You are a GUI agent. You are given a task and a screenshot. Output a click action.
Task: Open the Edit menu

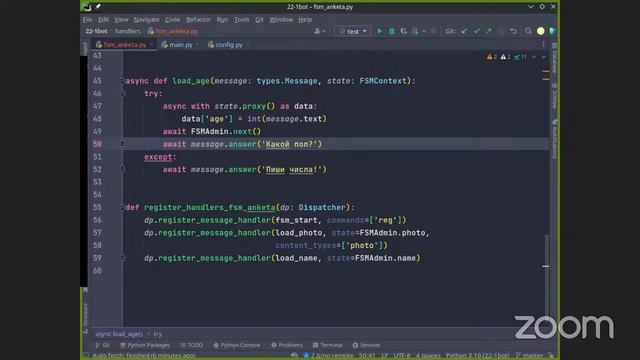click(x=103, y=19)
